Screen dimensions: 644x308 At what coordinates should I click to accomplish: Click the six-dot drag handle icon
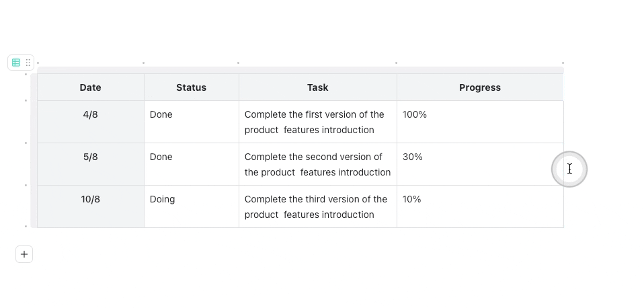[28, 63]
